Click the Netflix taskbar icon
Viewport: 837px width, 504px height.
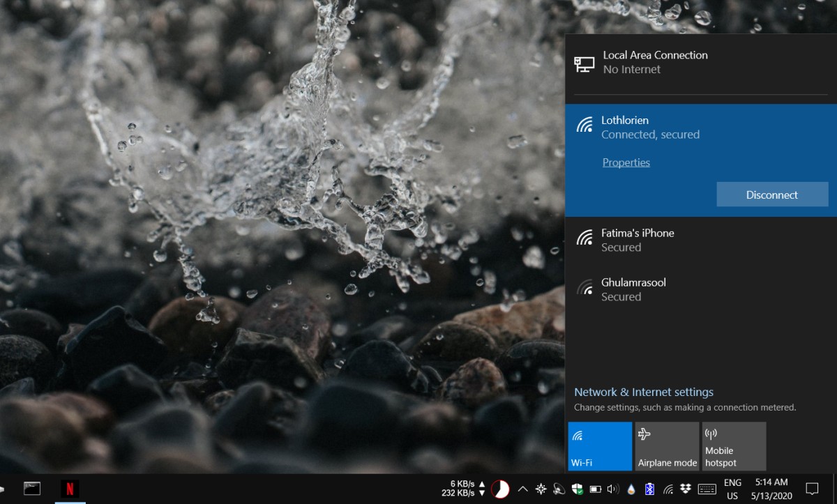70,489
